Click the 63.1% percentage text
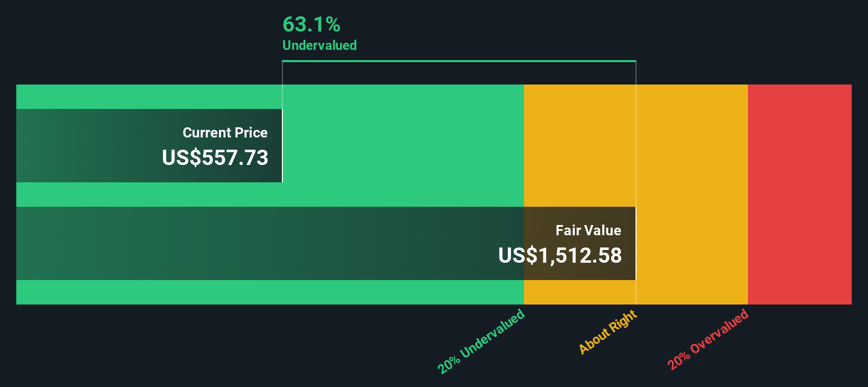The height and width of the screenshot is (387, 868). (x=311, y=24)
